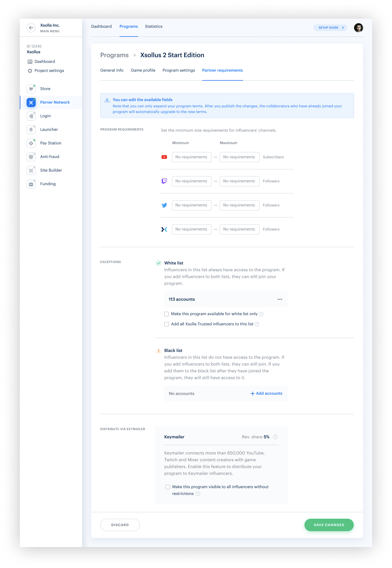Click YouTube minimum subscribers field
Screen dimensions: 392x568
pos(192,157)
